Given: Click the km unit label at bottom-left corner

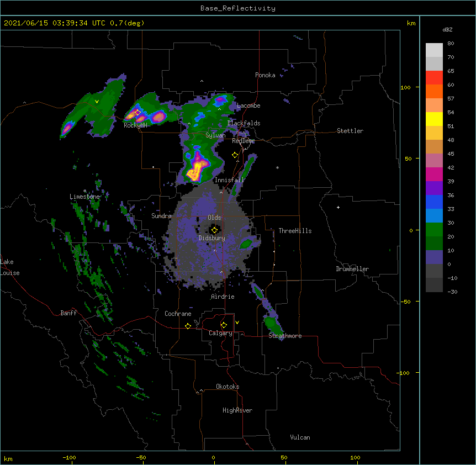Looking at the screenshot, I should (8, 459).
